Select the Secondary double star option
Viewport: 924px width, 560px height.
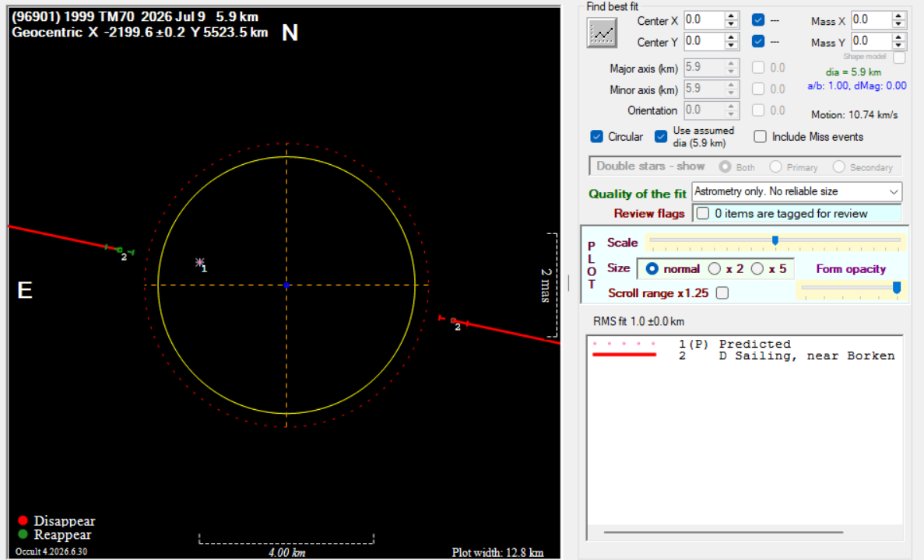tap(839, 167)
